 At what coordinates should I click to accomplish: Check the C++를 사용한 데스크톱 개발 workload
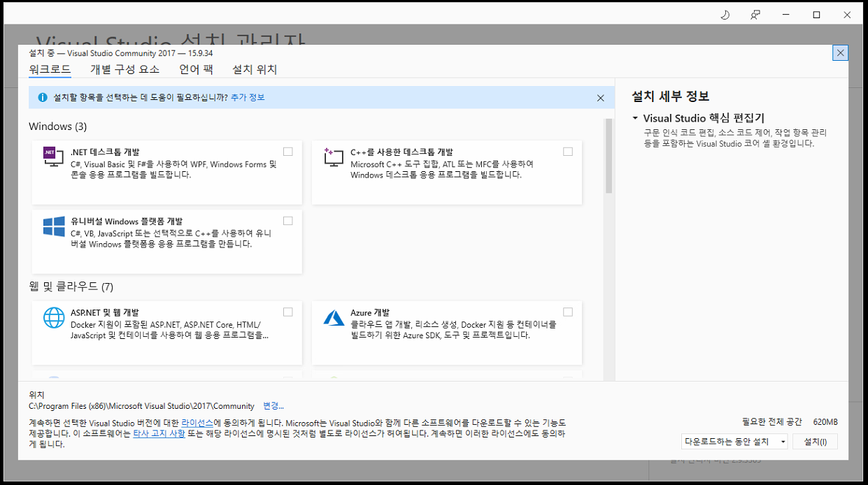click(x=568, y=152)
